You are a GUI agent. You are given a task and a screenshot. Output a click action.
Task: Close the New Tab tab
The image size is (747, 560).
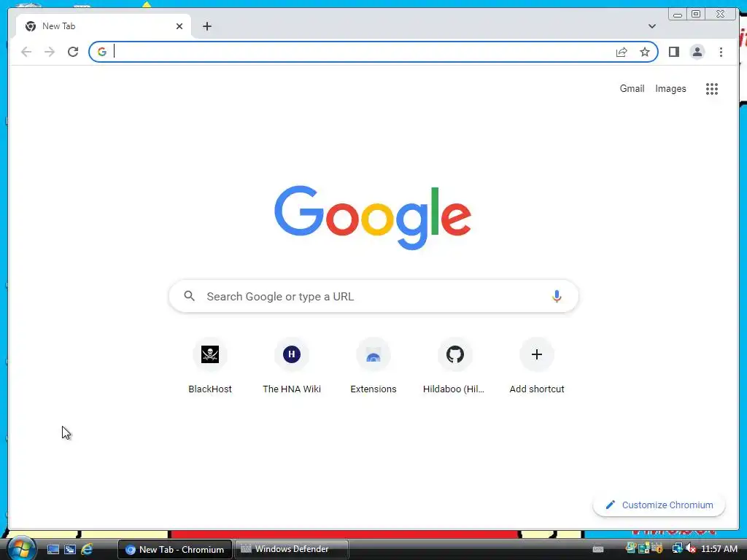[x=179, y=26]
